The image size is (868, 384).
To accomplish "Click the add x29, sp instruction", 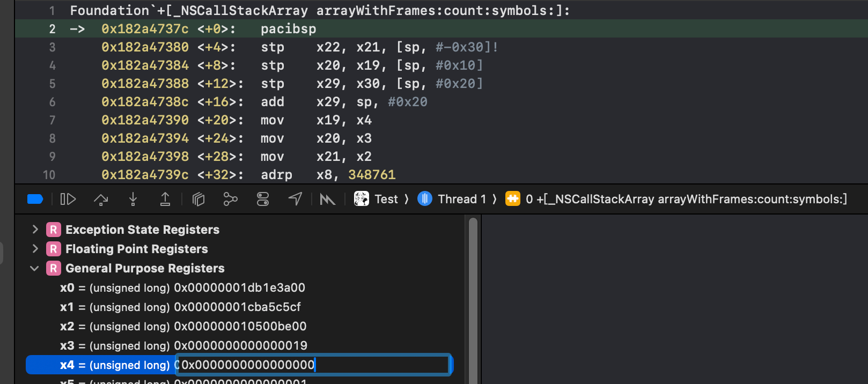I will pyautogui.click(x=344, y=102).
